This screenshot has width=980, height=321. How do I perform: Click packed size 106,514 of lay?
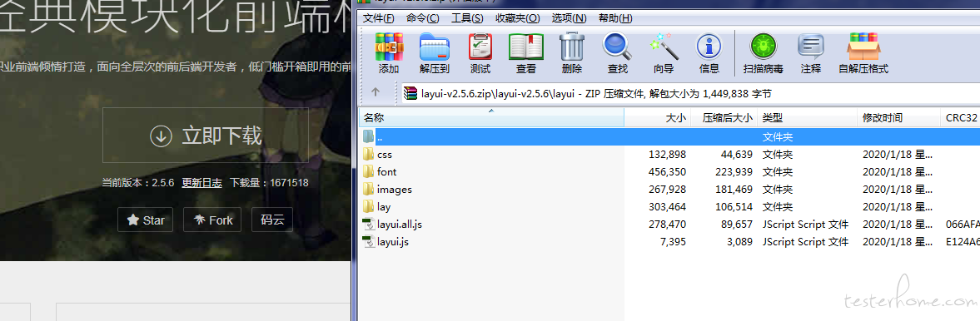click(x=733, y=207)
